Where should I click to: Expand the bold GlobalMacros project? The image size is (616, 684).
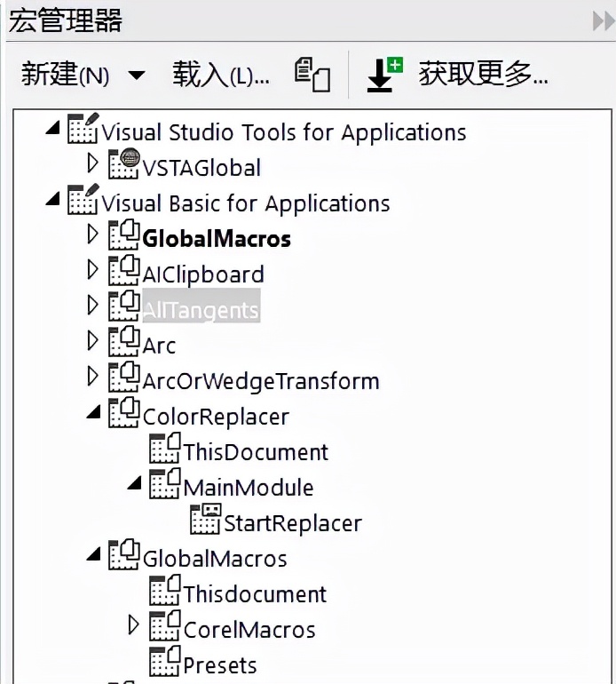point(92,234)
